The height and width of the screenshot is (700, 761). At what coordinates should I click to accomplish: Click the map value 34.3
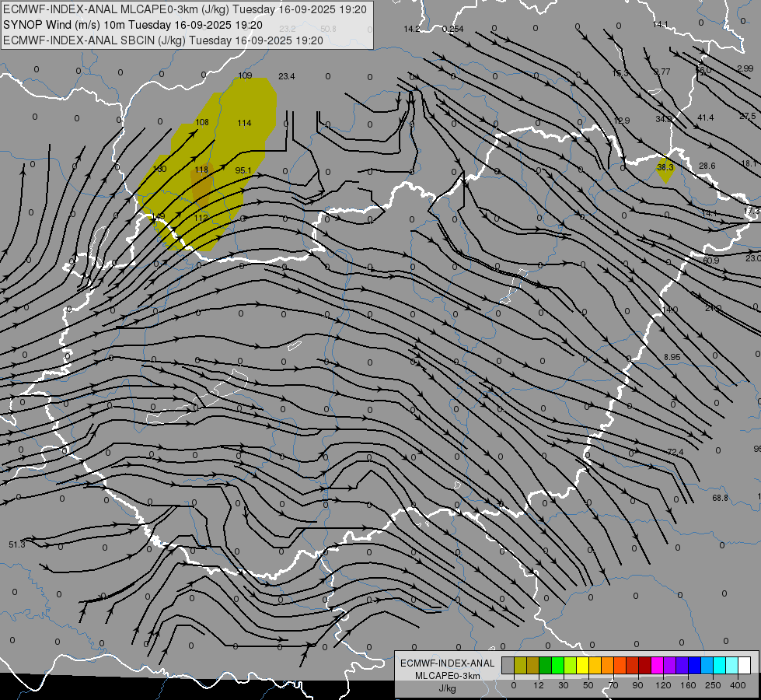(x=664, y=119)
